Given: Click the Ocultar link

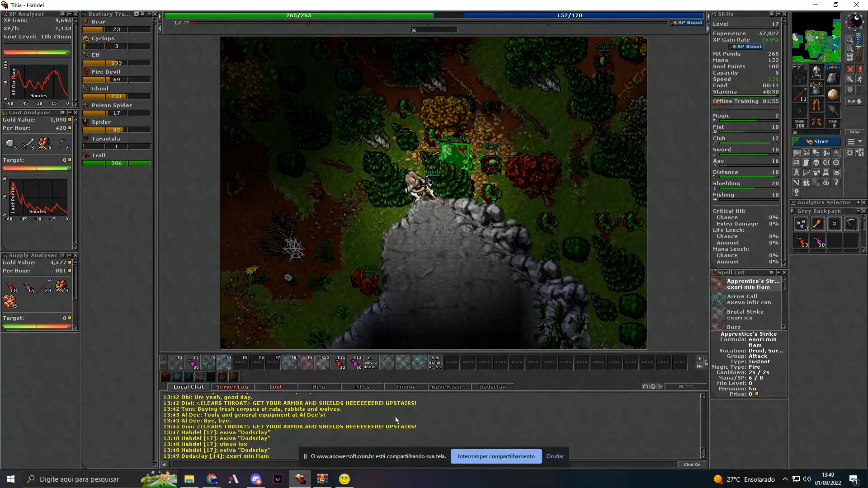Looking at the screenshot, I should tap(555, 456).
